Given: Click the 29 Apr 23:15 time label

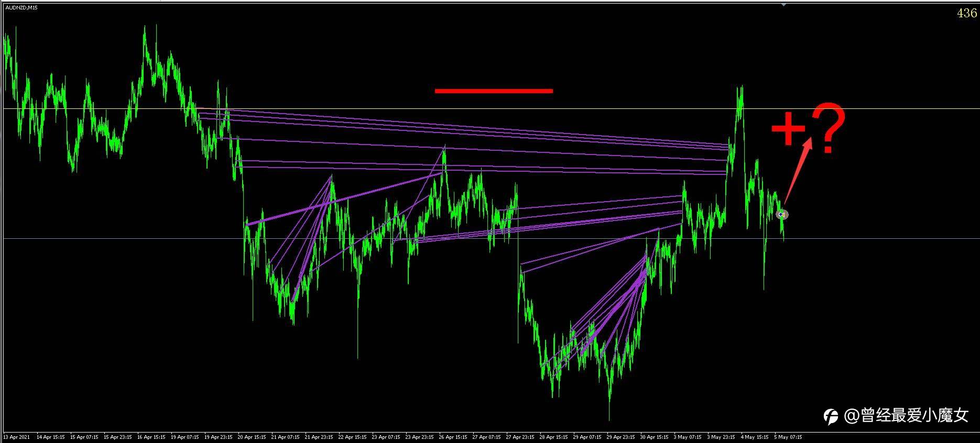Looking at the screenshot, I should [620, 437].
